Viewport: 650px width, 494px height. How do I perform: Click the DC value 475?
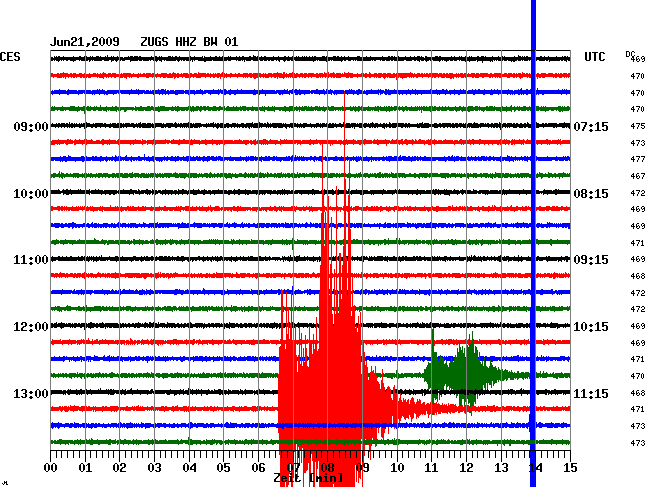[638, 126]
